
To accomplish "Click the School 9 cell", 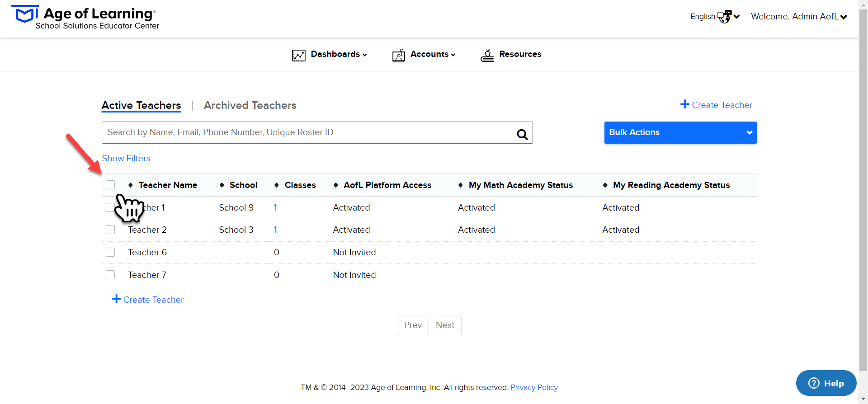I will pyautogui.click(x=236, y=207).
